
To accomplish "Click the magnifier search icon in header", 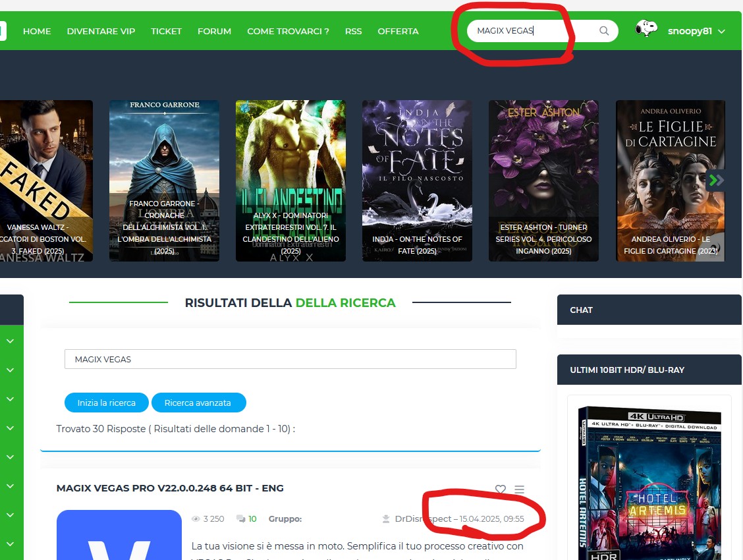I will tap(603, 31).
